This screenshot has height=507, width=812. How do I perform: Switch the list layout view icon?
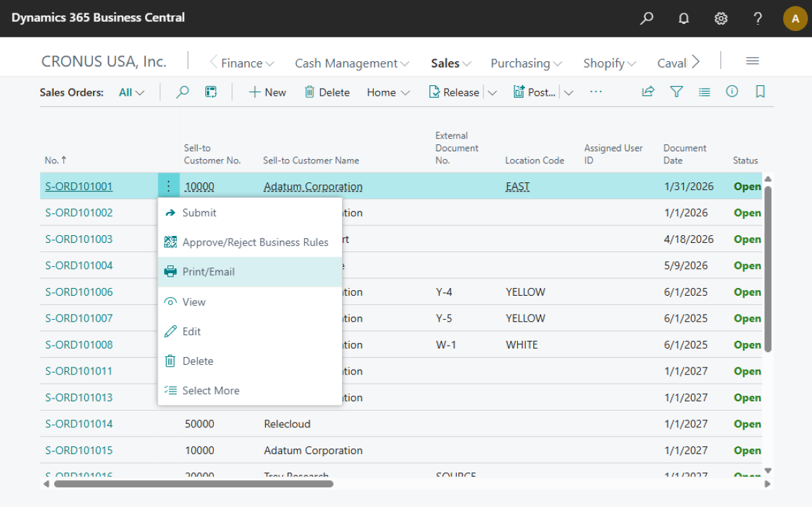click(704, 92)
